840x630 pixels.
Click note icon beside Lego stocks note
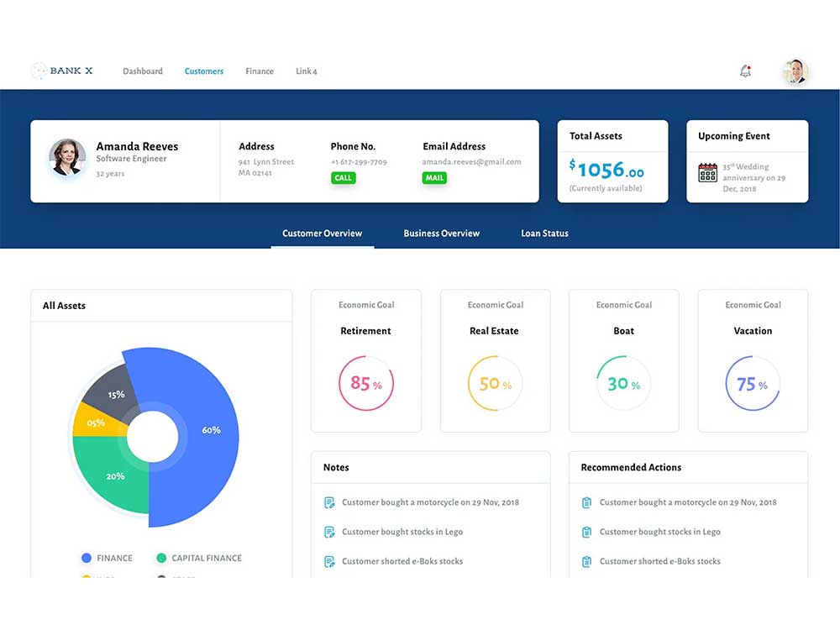[329, 532]
